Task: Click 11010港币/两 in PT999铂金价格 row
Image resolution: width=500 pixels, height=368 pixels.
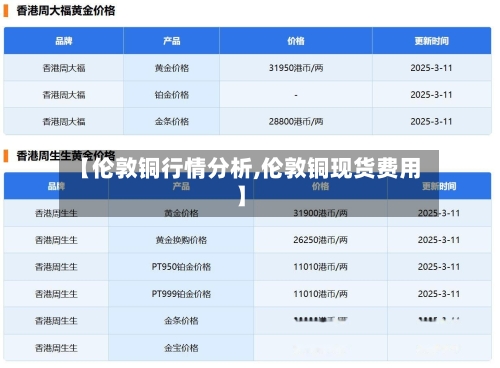Action: (320, 294)
